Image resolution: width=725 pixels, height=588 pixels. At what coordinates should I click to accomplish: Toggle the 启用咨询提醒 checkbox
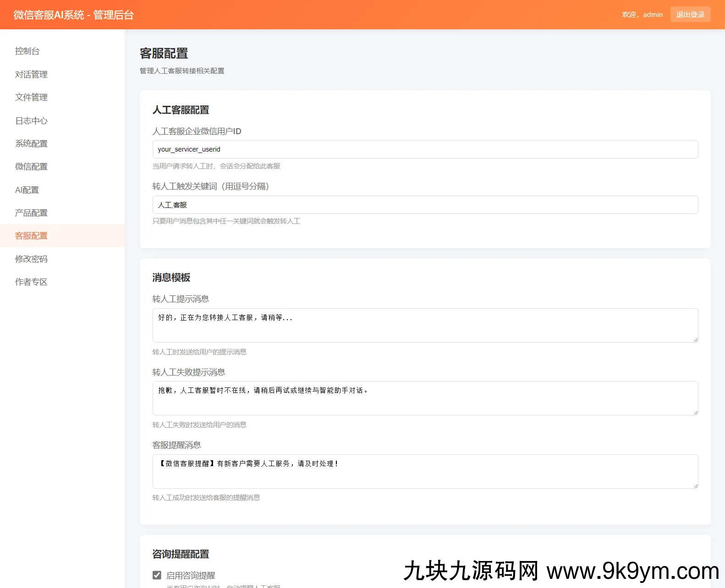[x=157, y=575]
